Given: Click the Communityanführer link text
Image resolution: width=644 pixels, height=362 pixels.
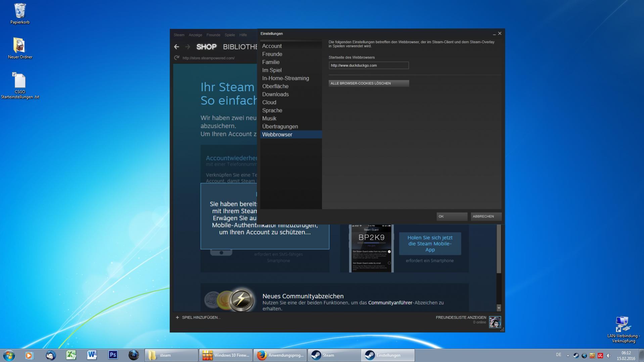Looking at the screenshot, I should [x=390, y=303].
